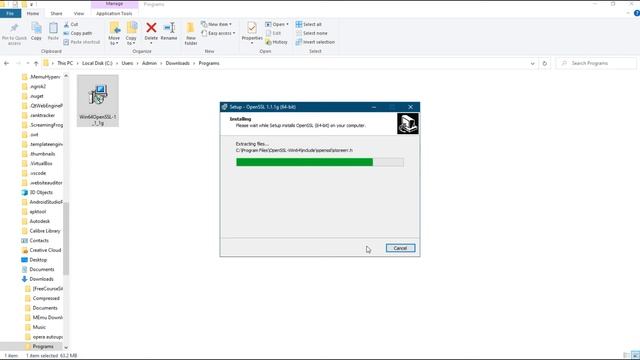The height and width of the screenshot is (360, 640).
Task: Open Contacts in navigation pane
Action: coord(39,241)
